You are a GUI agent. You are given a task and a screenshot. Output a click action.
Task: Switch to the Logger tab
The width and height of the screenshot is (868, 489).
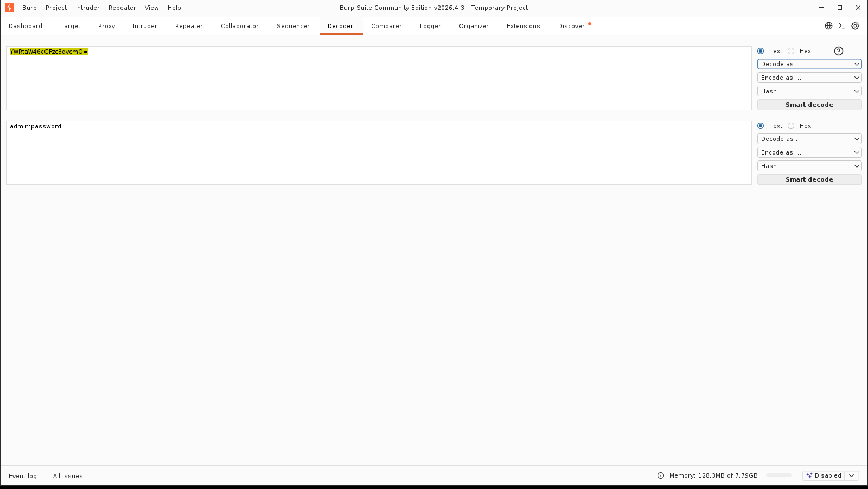point(430,26)
